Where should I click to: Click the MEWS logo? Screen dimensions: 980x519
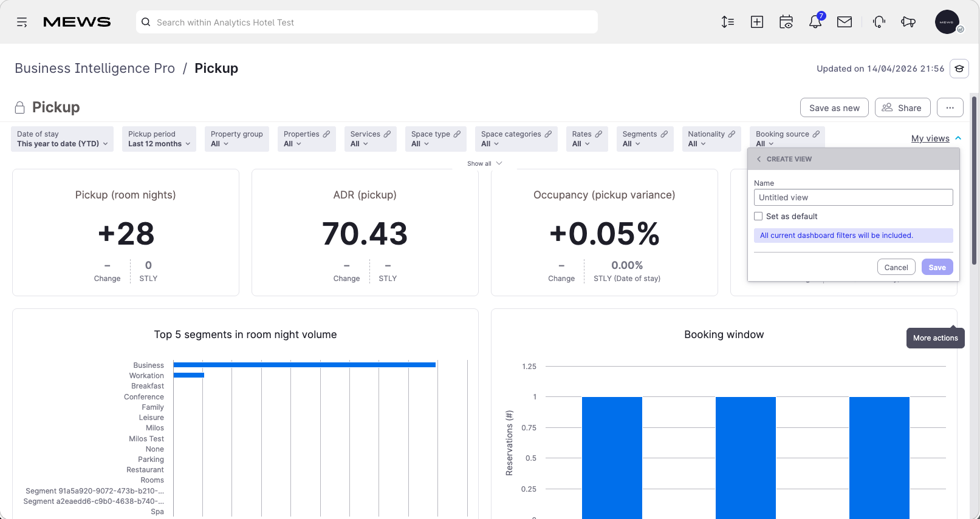[77, 22]
